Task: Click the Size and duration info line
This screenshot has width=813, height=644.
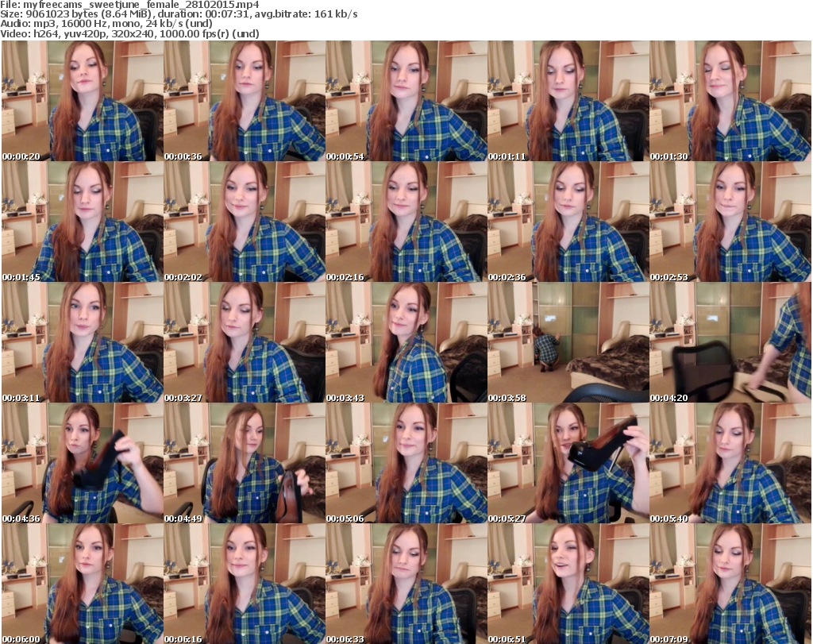Action: click(179, 14)
